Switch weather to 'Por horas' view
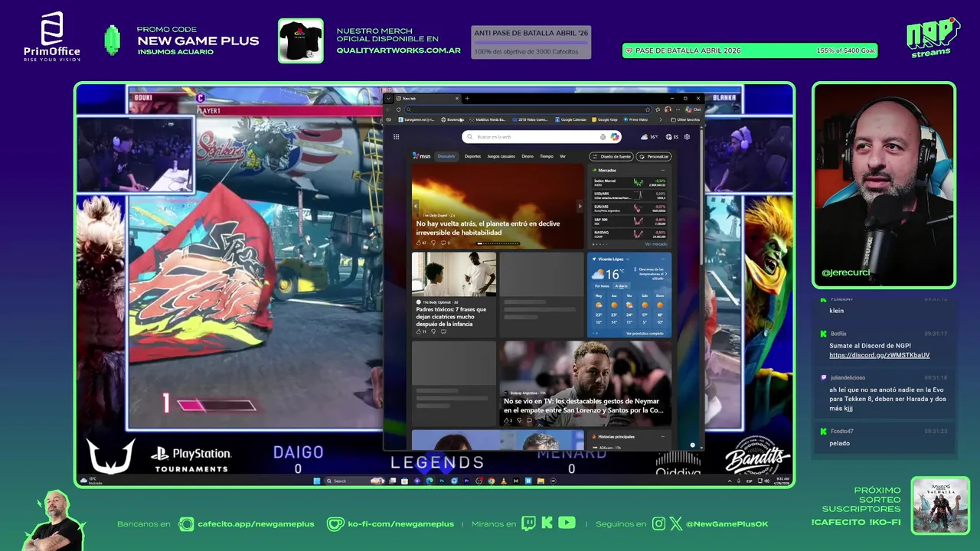The height and width of the screenshot is (551, 980). point(602,285)
